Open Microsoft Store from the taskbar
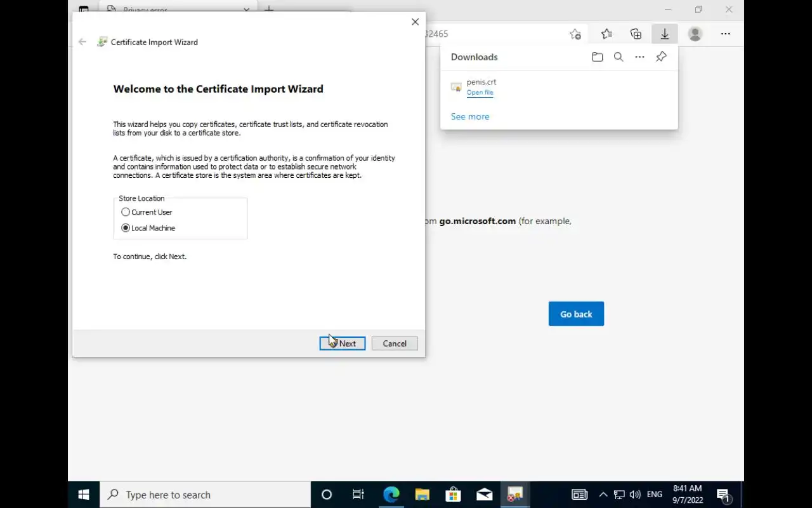This screenshot has height=508, width=812. click(453, 495)
